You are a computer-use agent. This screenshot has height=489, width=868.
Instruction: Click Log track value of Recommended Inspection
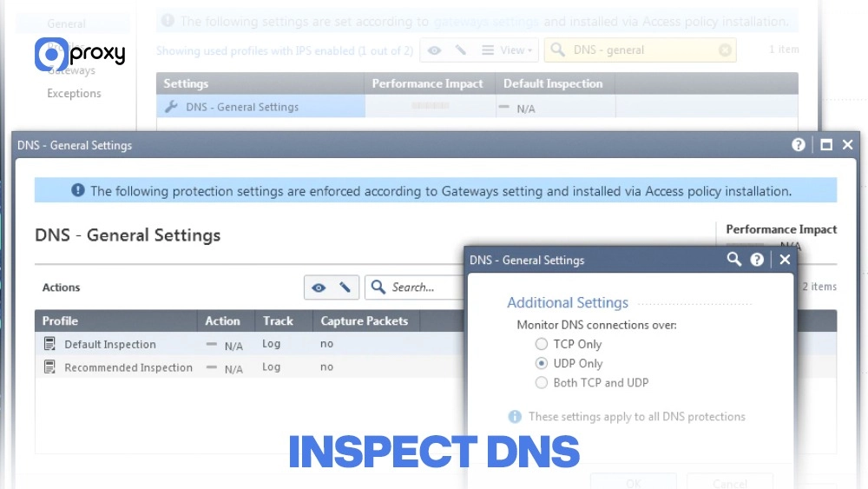pyautogui.click(x=271, y=367)
